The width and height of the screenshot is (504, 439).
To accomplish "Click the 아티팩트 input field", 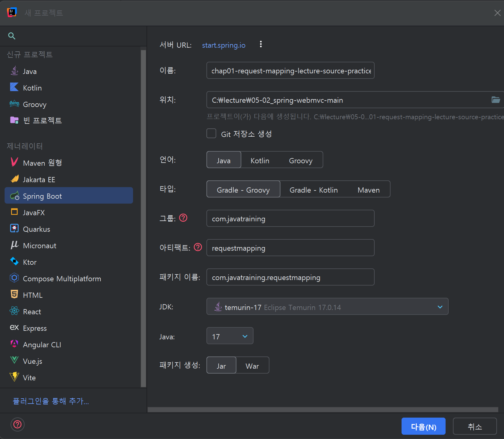I will point(291,248).
